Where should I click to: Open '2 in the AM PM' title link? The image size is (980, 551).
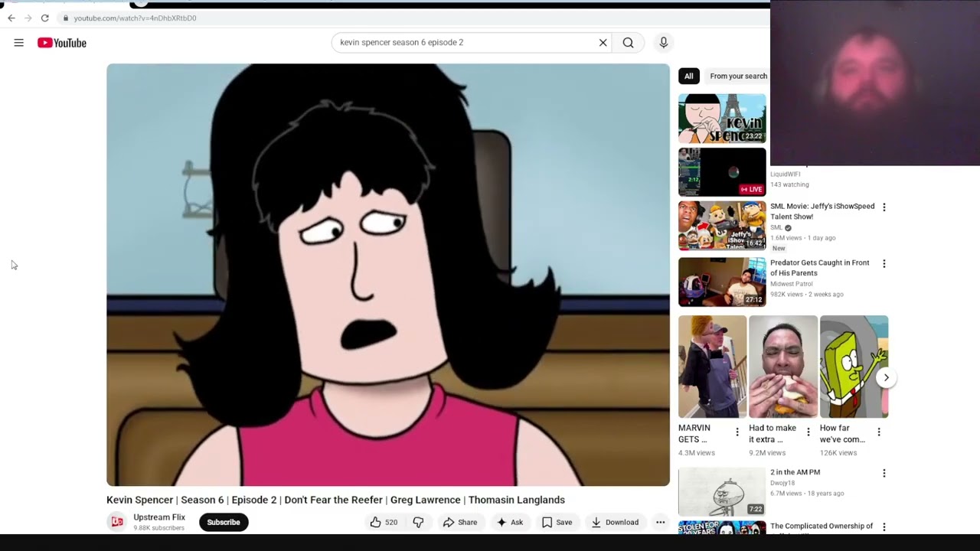click(x=795, y=473)
